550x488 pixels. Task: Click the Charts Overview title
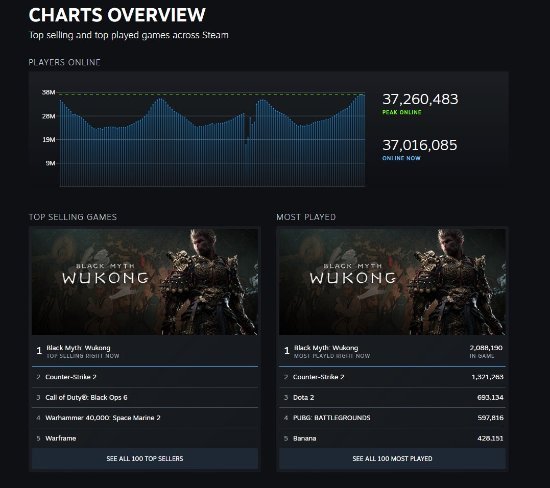[x=117, y=15]
